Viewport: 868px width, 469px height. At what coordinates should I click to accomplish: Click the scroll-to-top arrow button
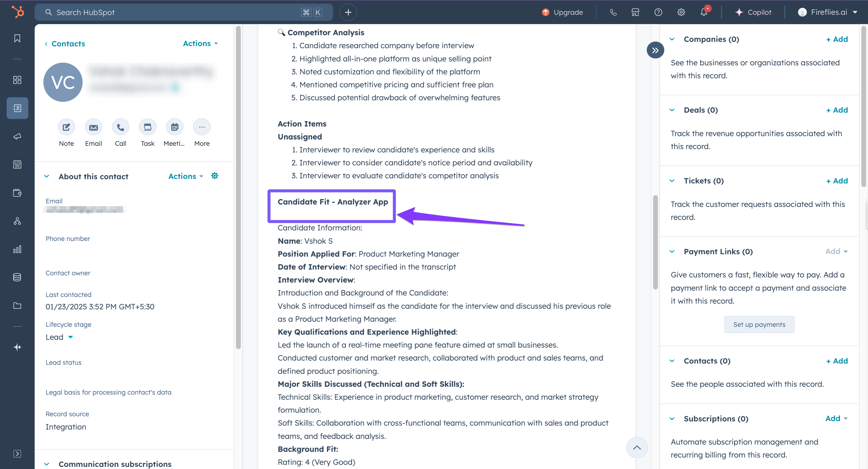pos(637,447)
